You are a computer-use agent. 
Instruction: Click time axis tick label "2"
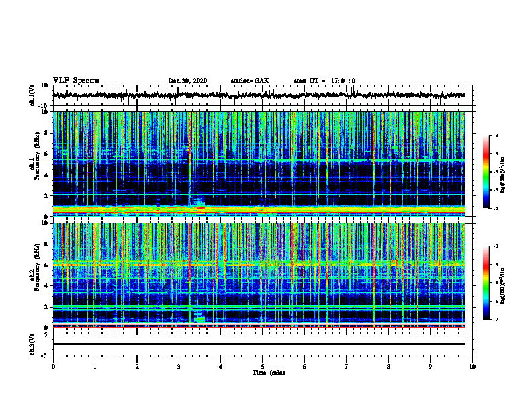(x=137, y=367)
